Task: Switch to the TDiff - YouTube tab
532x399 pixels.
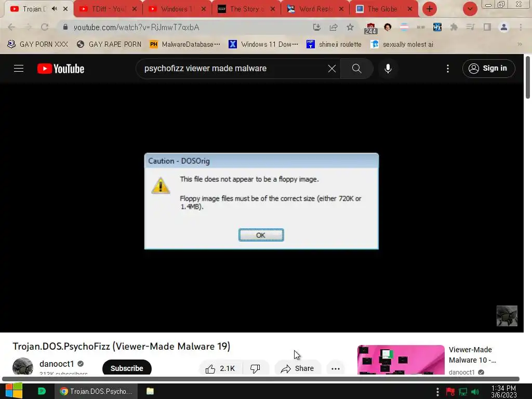Action: coord(108,9)
